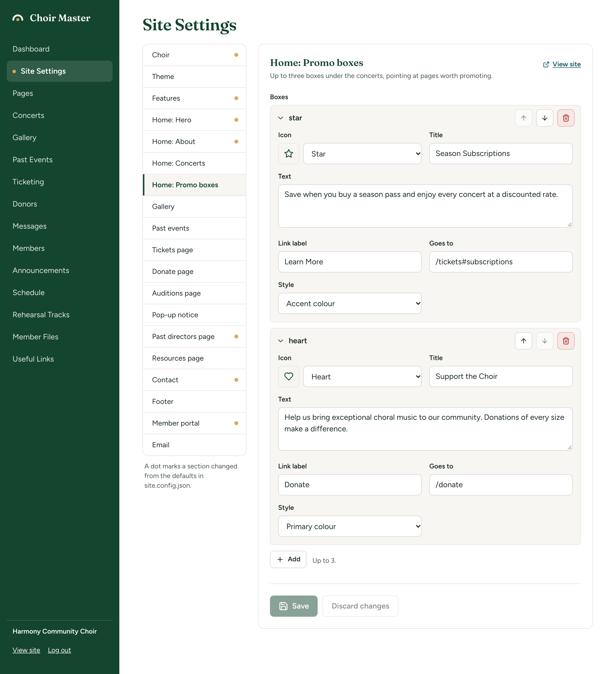
Task: Move the heart box up
Action: (523, 341)
